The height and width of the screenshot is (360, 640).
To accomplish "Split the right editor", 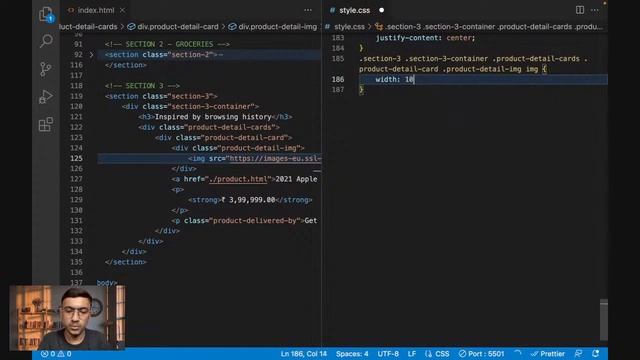I will tap(580, 10).
